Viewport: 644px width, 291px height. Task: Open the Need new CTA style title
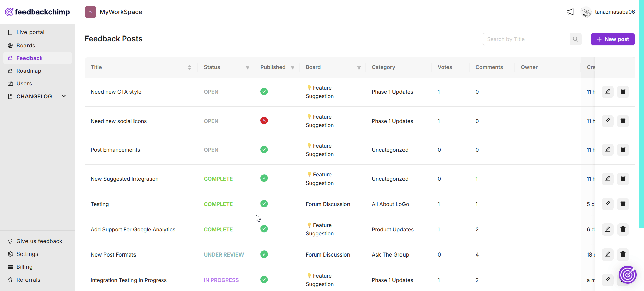[116, 92]
